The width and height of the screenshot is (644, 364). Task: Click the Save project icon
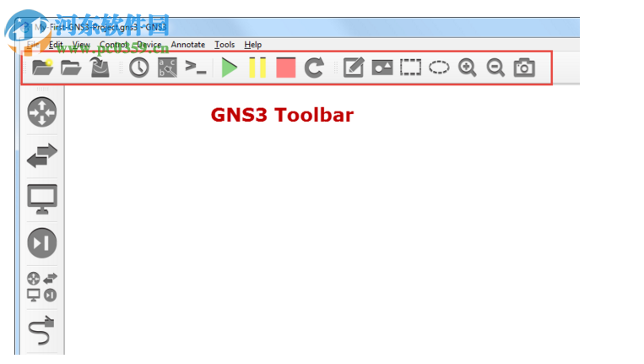tap(100, 68)
